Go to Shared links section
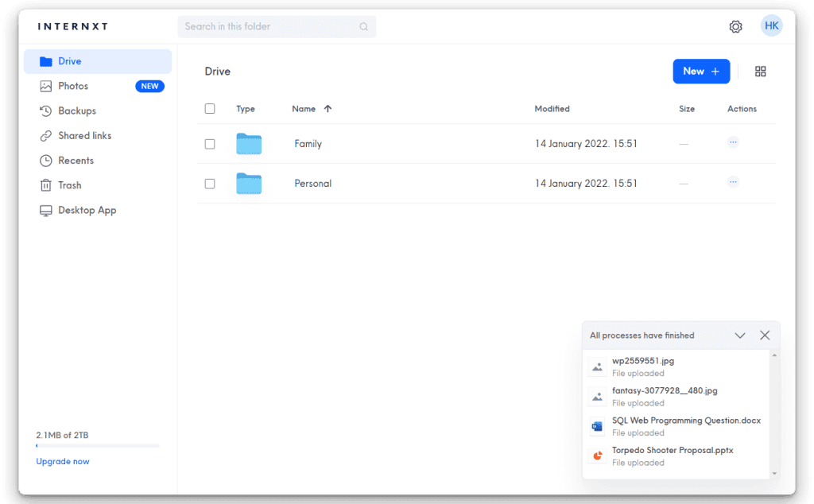Image resolution: width=814 pixels, height=504 pixels. pos(84,136)
